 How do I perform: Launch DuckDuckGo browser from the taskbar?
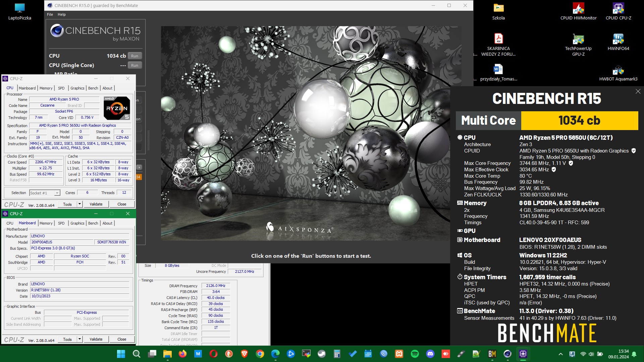click(x=229, y=354)
